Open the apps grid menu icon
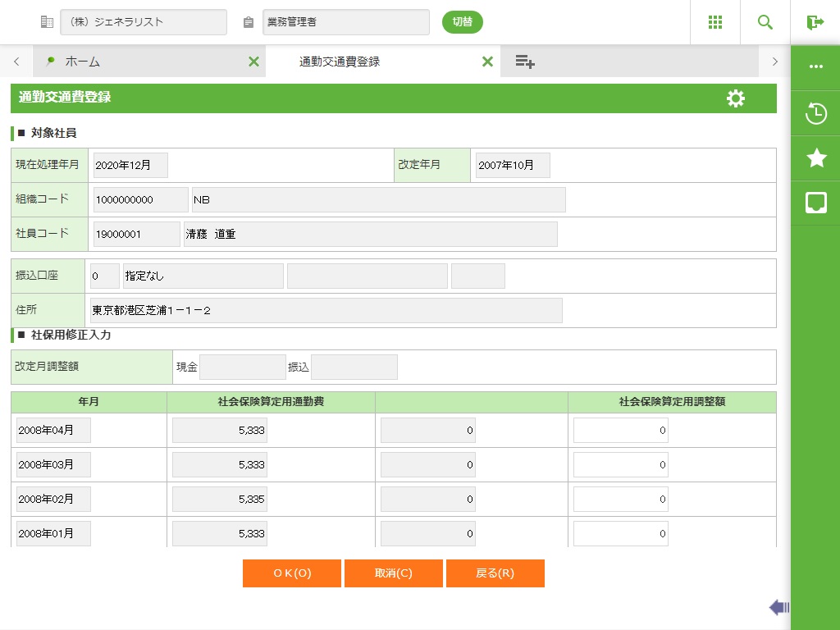The image size is (840, 630). pos(714,22)
